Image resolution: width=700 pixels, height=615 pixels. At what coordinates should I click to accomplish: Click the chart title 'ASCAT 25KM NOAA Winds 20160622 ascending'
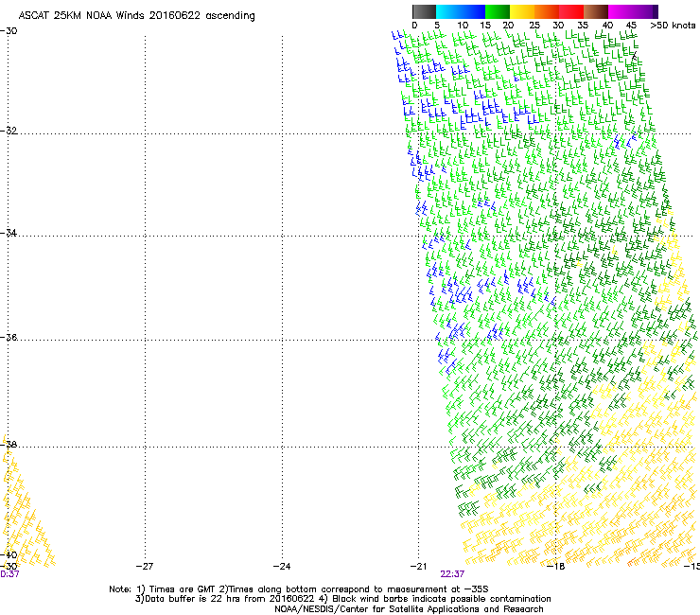click(136, 16)
